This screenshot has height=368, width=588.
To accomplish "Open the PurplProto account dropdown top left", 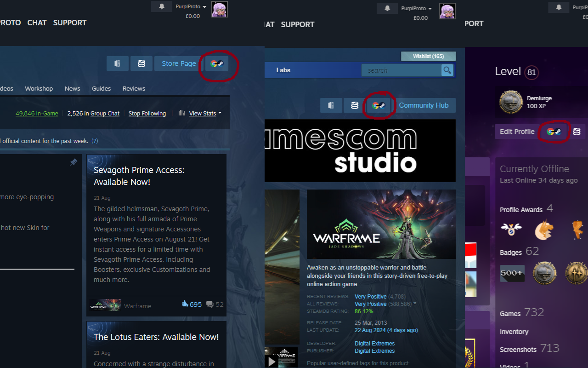I will [189, 6].
